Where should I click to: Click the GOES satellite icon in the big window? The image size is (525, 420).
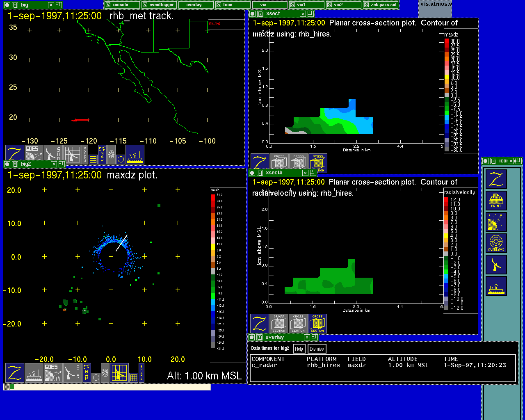(34, 154)
